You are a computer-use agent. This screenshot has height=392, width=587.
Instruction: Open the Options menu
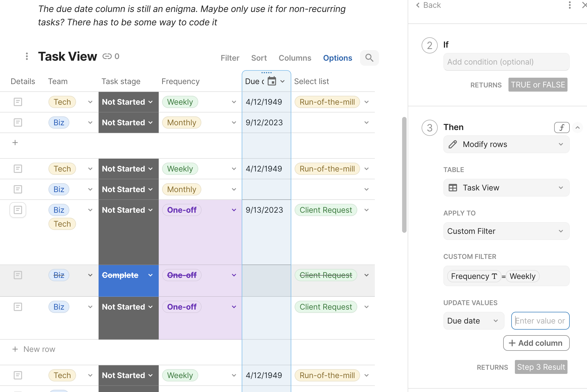(337, 58)
